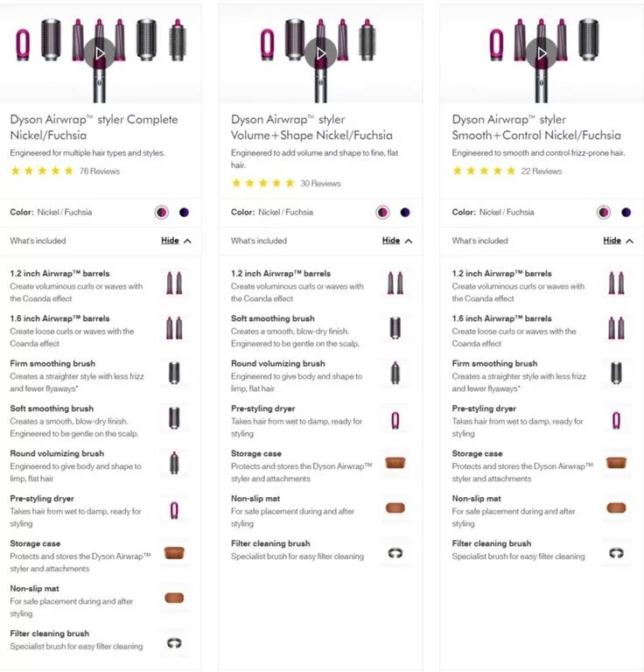Hide what's included for Complete styler

[176, 241]
